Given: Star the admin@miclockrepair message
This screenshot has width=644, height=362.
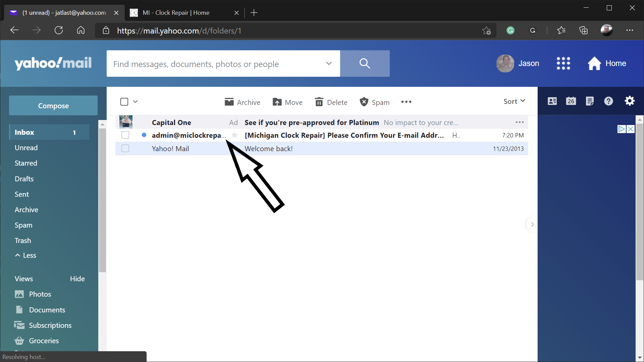Looking at the screenshot, I should pyautogui.click(x=235, y=135).
